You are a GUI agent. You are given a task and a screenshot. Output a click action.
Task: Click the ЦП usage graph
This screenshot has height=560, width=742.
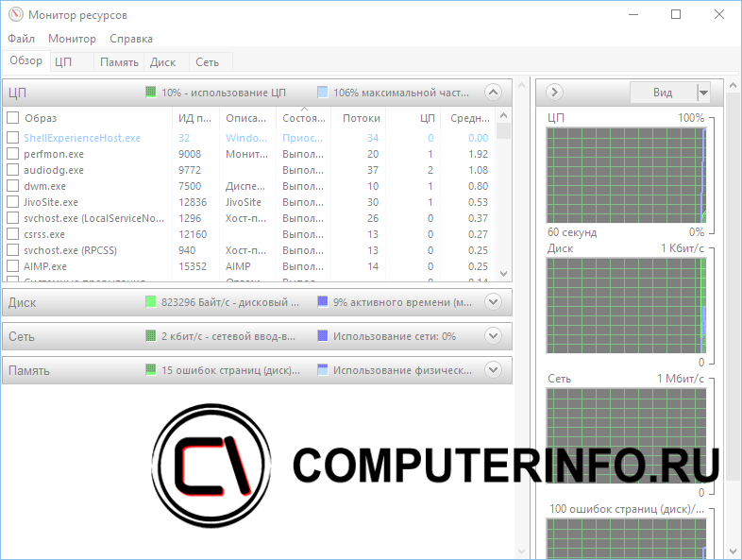point(626,175)
